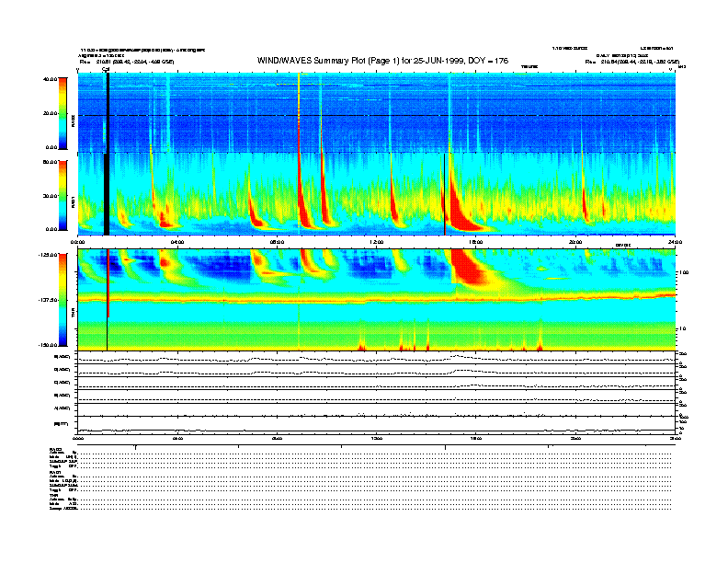
Task: Click the RAD1 heading in the mode table
Action: tap(55, 473)
